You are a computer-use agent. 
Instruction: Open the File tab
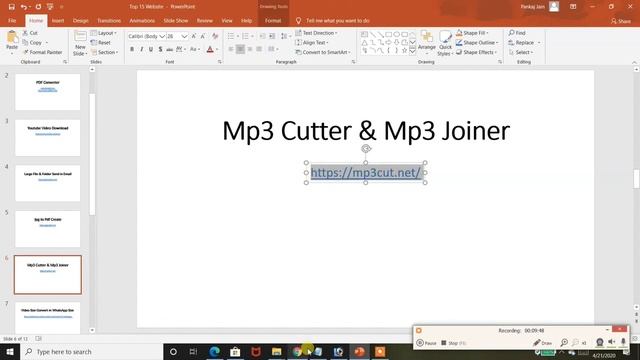point(12,20)
